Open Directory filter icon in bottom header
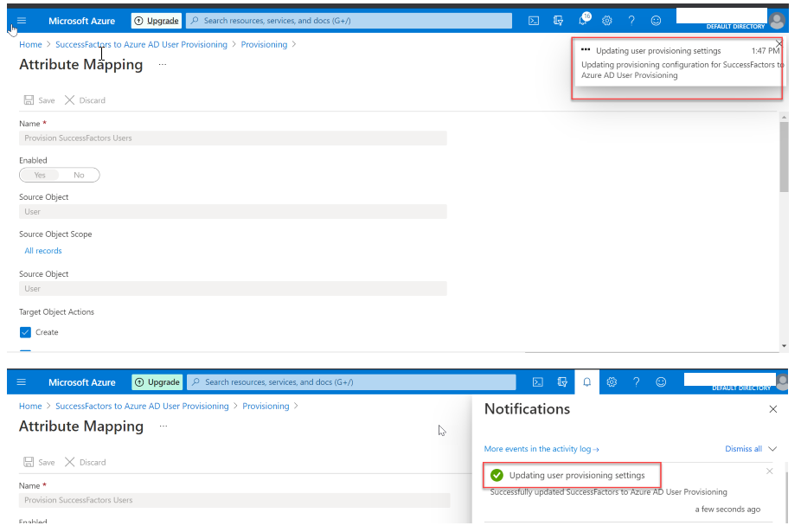The image size is (801, 532). click(x=562, y=381)
